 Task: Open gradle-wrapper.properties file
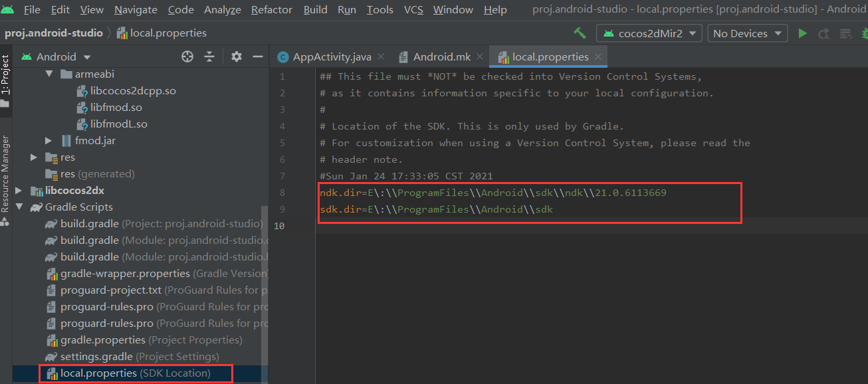pyautogui.click(x=156, y=273)
